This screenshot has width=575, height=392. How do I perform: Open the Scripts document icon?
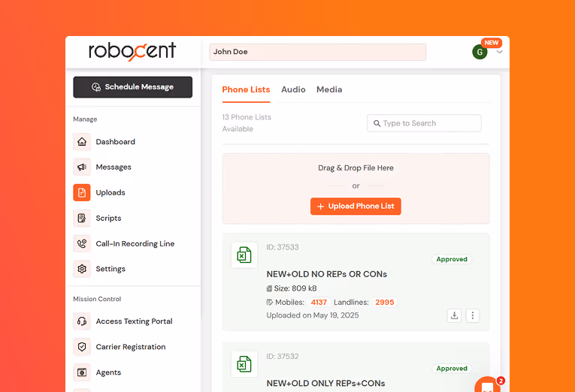pos(82,219)
